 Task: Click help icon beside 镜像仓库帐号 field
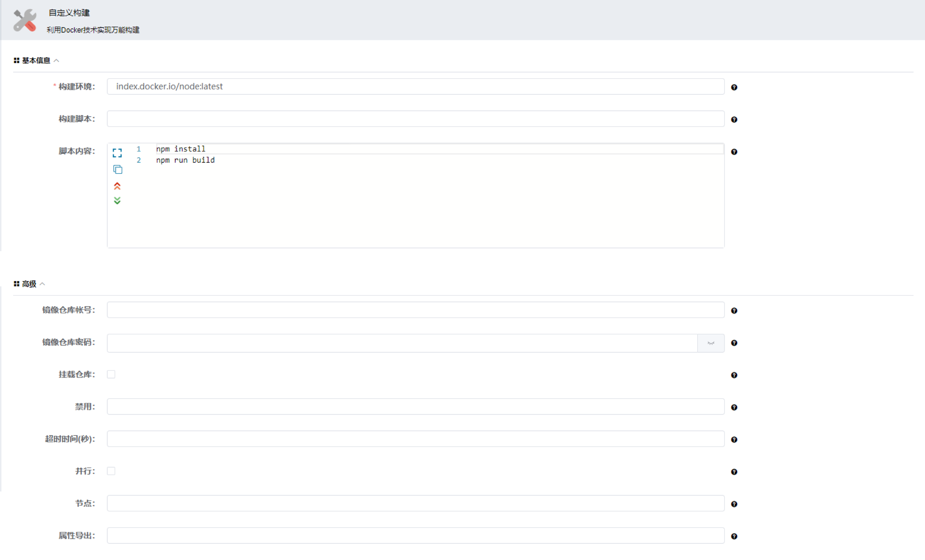coord(734,311)
